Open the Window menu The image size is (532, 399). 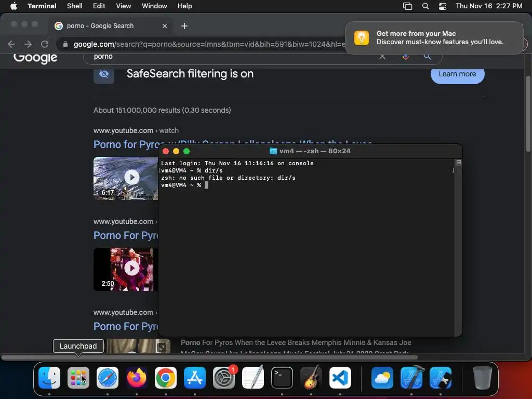pos(154,6)
